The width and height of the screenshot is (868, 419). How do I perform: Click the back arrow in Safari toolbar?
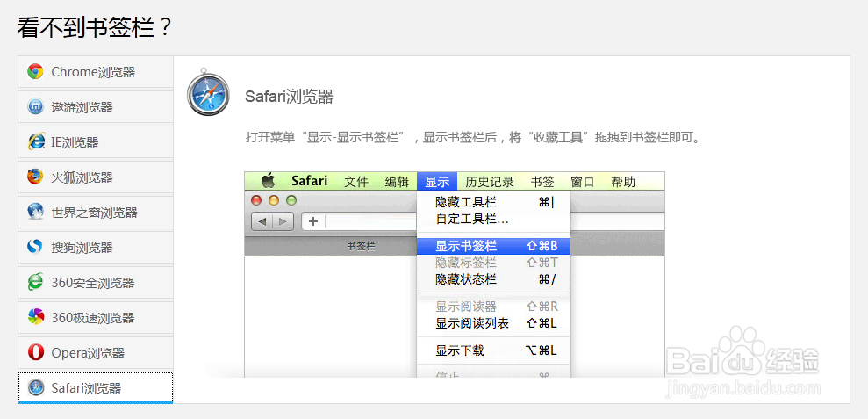[262, 221]
